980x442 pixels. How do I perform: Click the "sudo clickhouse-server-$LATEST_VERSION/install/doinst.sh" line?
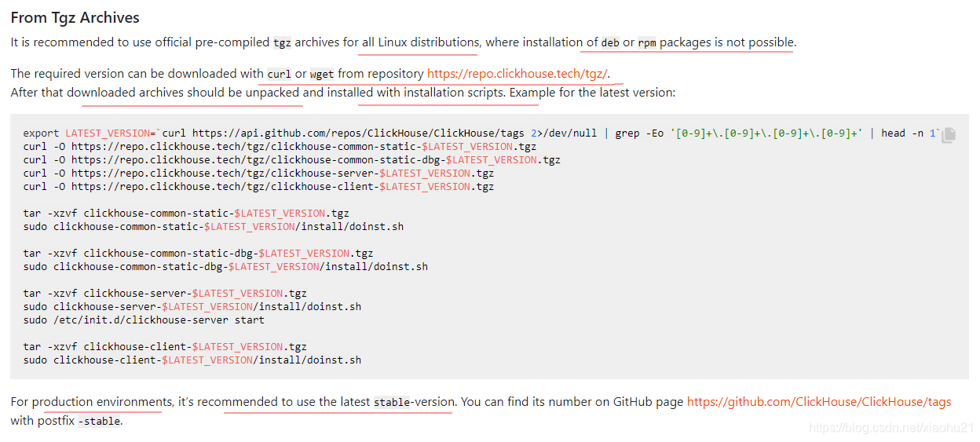click(192, 307)
